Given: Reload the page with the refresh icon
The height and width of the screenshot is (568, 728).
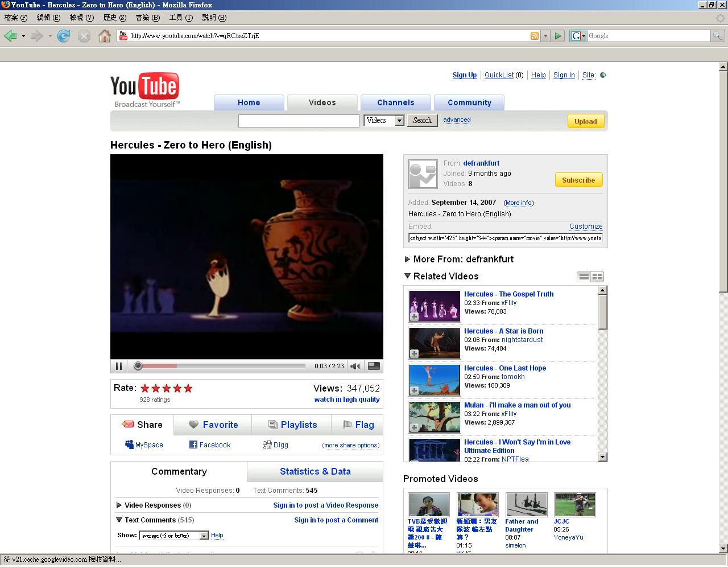Looking at the screenshot, I should tap(64, 36).
